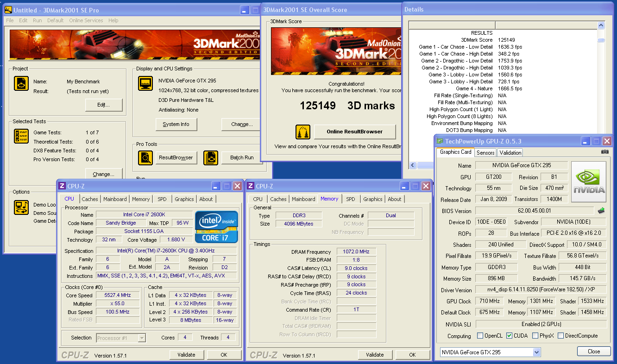Click the Close button in GPU-Z

[594, 351]
